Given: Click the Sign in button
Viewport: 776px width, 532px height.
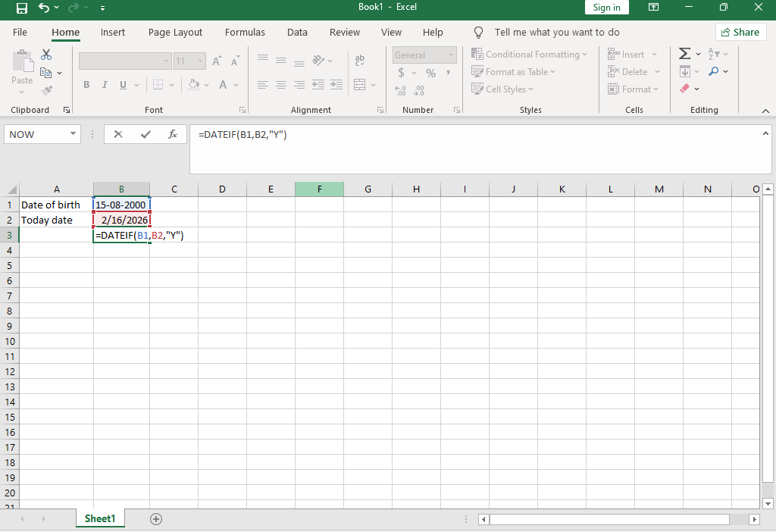Looking at the screenshot, I should 606,8.
